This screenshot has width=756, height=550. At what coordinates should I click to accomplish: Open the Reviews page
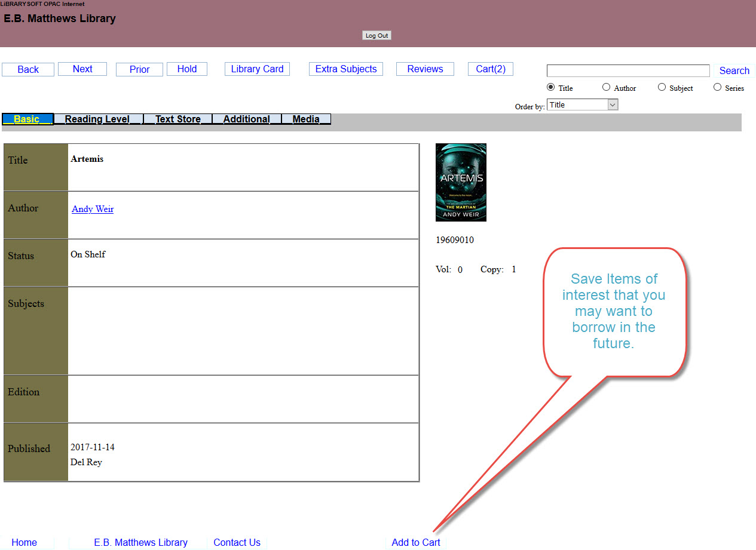(x=425, y=69)
